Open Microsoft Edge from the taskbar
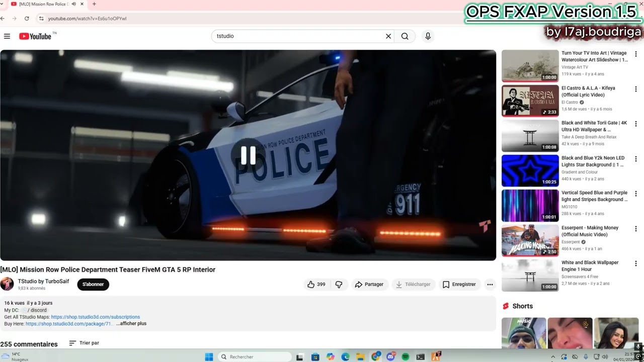This screenshot has width=644, height=362. [x=345, y=357]
